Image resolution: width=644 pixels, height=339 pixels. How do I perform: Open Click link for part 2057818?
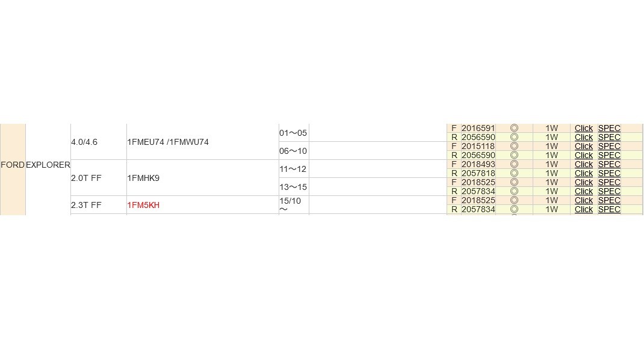[x=583, y=173]
